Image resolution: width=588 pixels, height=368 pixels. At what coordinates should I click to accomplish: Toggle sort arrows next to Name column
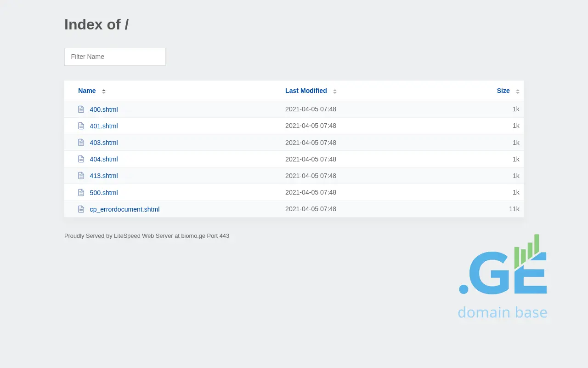point(104,91)
